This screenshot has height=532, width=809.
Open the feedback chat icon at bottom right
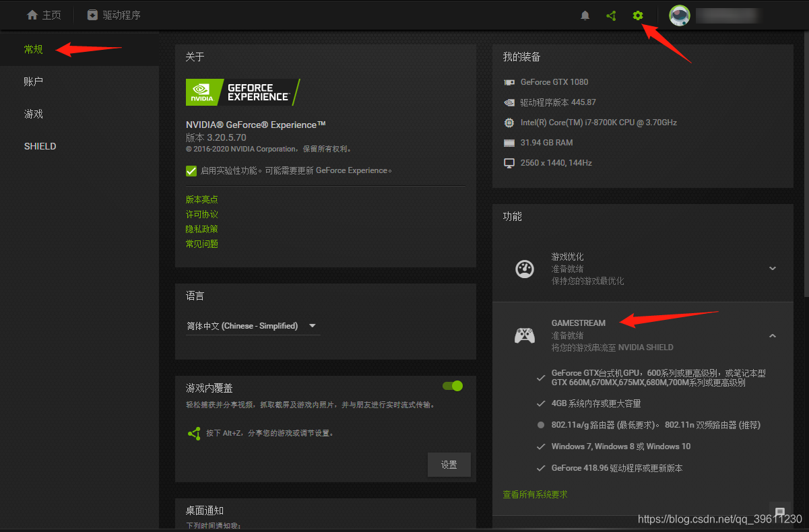point(779,512)
